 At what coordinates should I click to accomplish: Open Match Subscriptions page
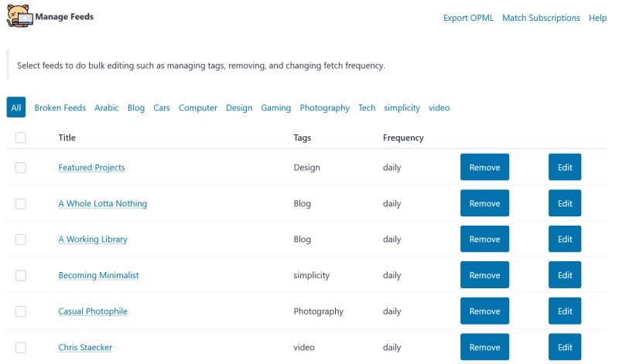tap(541, 18)
